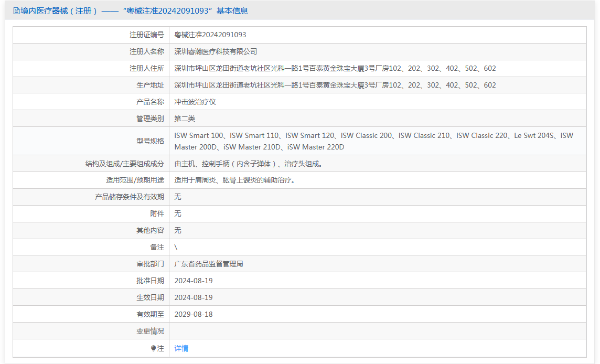Select product name 冲击波治疗仪

point(195,102)
